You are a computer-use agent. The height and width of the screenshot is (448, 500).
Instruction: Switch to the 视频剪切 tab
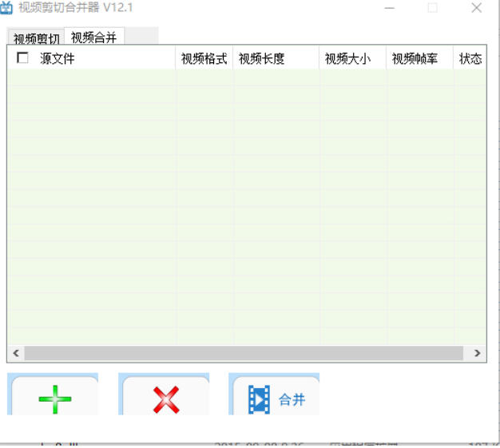tap(36, 38)
